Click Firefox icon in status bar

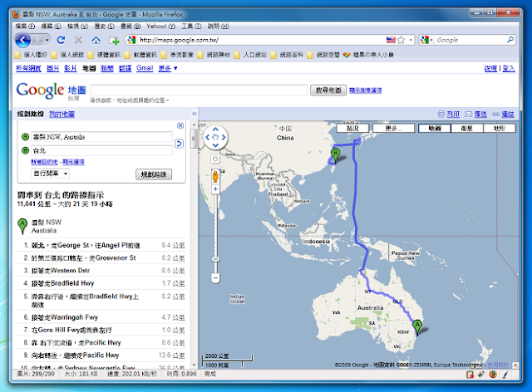[x=493, y=374]
